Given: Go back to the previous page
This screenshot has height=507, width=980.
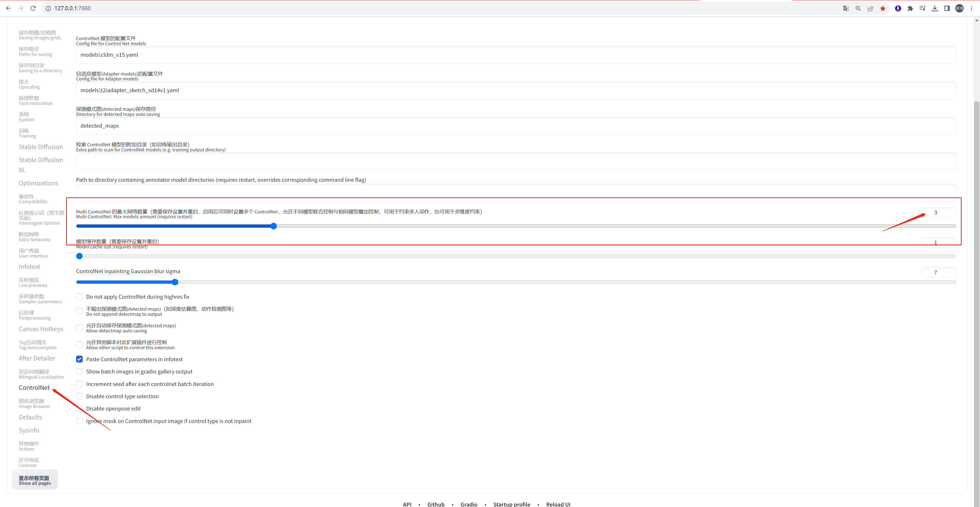Looking at the screenshot, I should pyautogui.click(x=8, y=8).
